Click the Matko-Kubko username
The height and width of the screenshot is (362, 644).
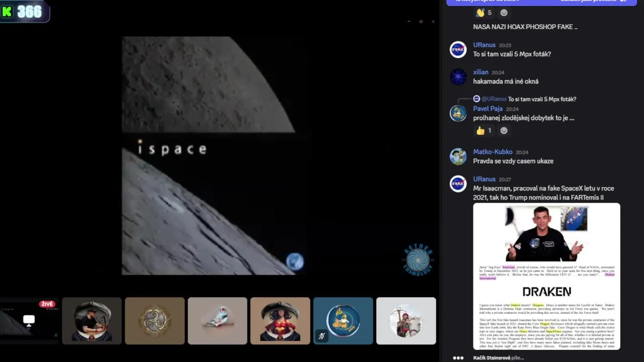pyautogui.click(x=493, y=152)
